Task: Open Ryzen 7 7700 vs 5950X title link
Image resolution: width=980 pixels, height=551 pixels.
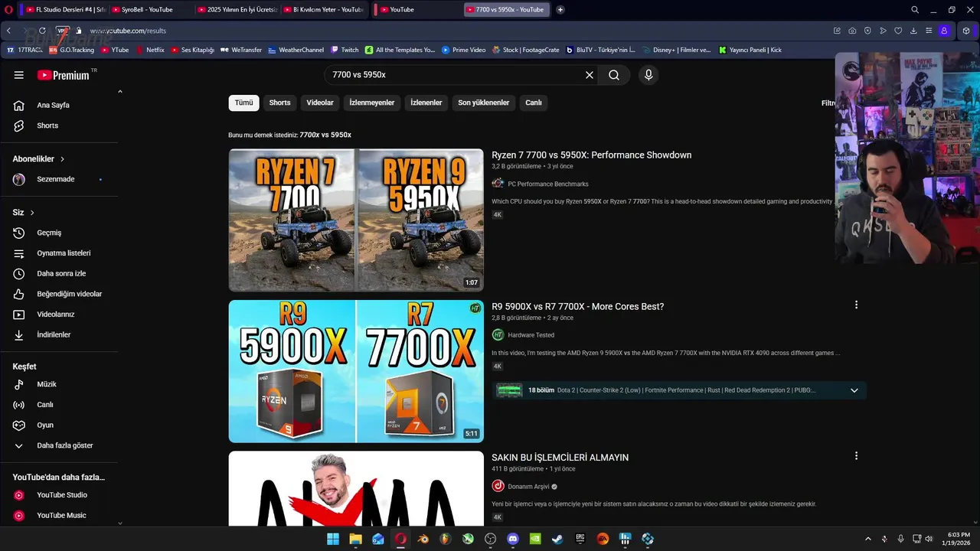Action: 592,155
